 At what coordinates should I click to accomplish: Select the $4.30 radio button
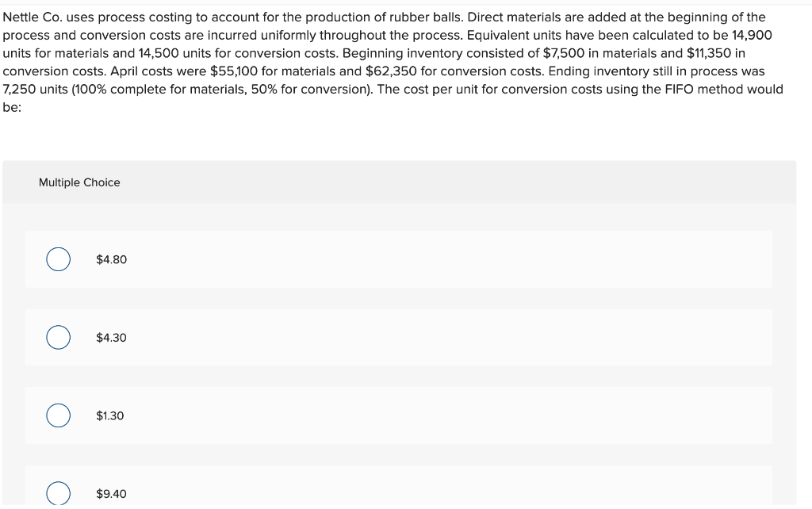click(57, 337)
